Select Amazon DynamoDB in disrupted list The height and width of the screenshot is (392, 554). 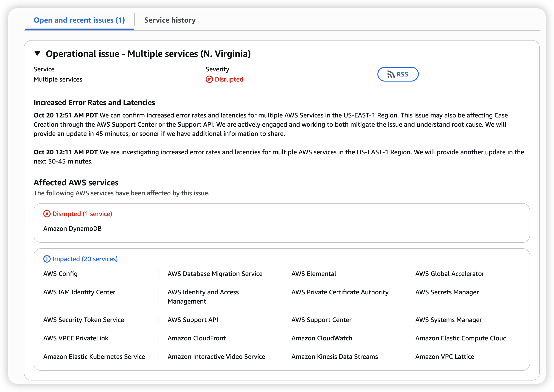coord(72,228)
